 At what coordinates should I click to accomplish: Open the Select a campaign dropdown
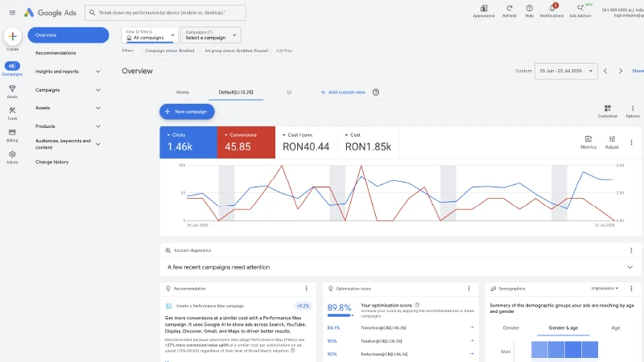click(x=211, y=35)
